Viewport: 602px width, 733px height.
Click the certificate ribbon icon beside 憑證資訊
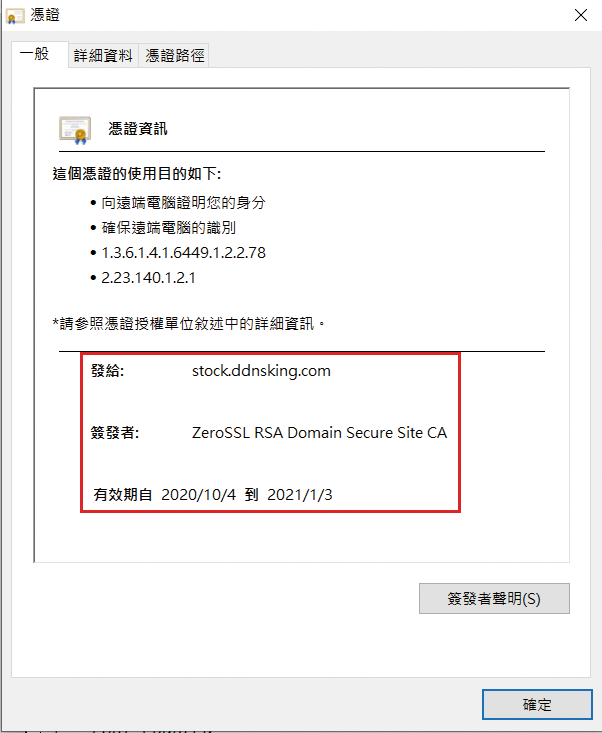click(75, 129)
